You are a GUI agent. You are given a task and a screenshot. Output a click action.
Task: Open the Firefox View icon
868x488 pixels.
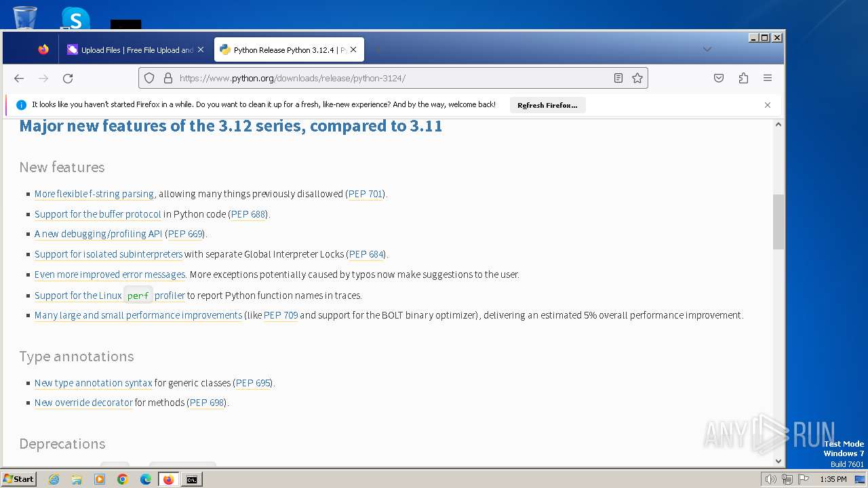click(x=43, y=49)
